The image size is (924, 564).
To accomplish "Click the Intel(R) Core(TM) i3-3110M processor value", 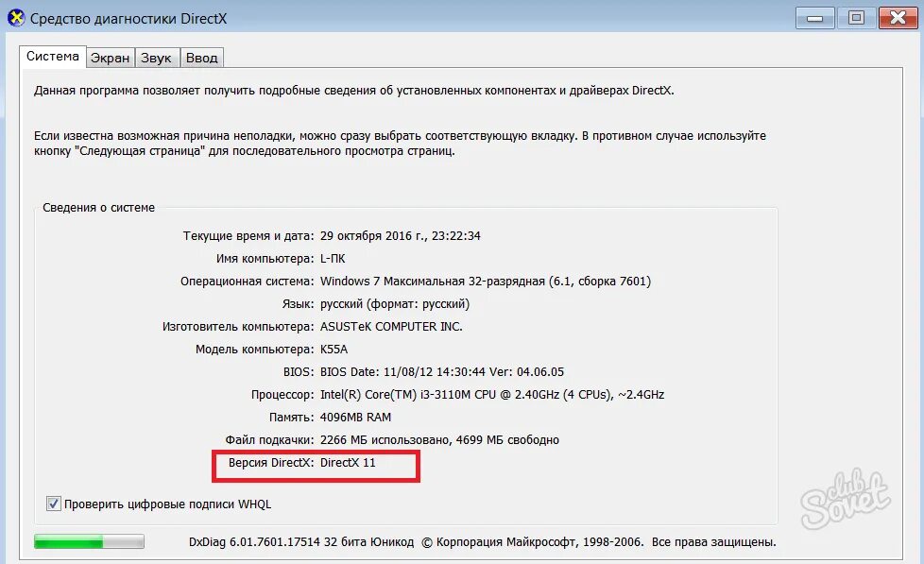I will (492, 395).
